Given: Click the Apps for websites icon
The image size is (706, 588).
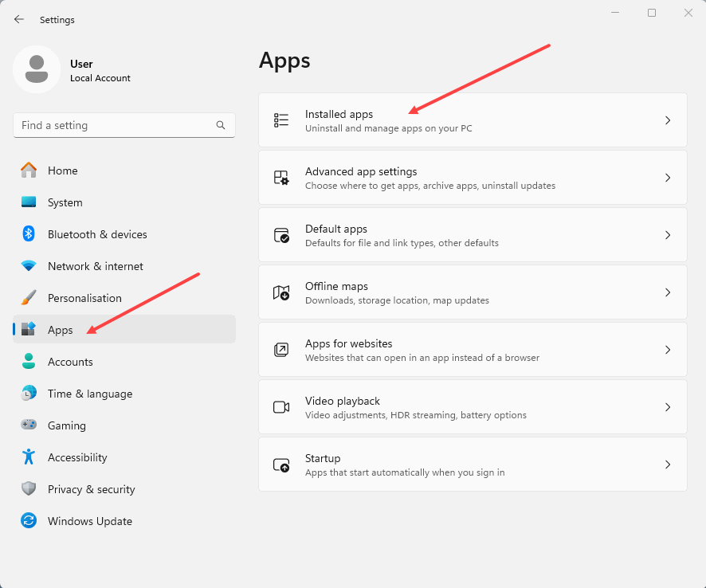Looking at the screenshot, I should tap(281, 350).
